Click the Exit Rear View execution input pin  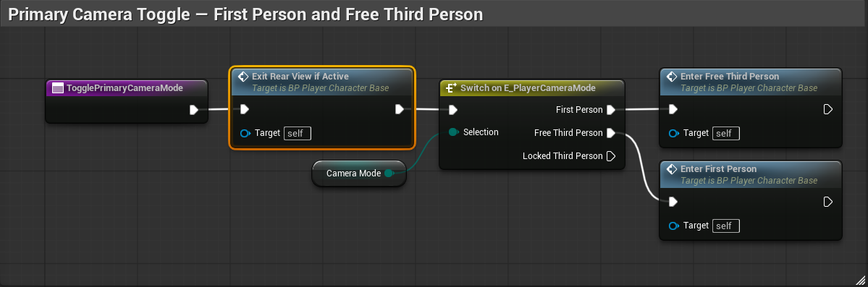244,109
